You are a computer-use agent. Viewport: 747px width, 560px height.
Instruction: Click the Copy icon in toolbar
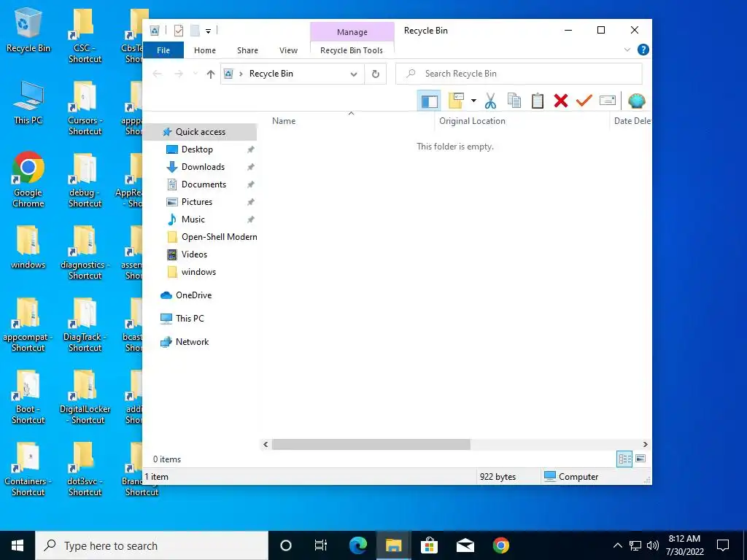pos(514,101)
